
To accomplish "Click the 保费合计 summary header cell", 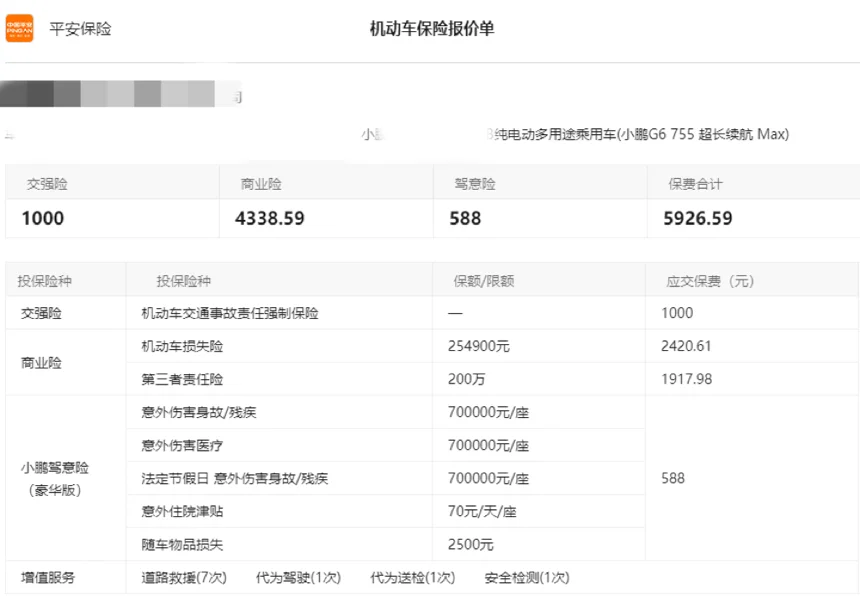I will point(753,184).
